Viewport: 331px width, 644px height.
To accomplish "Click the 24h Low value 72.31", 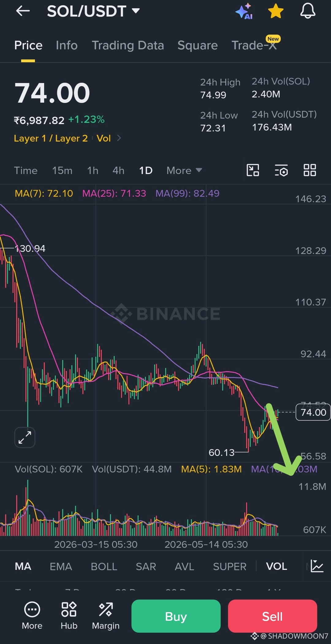I will pos(213,128).
